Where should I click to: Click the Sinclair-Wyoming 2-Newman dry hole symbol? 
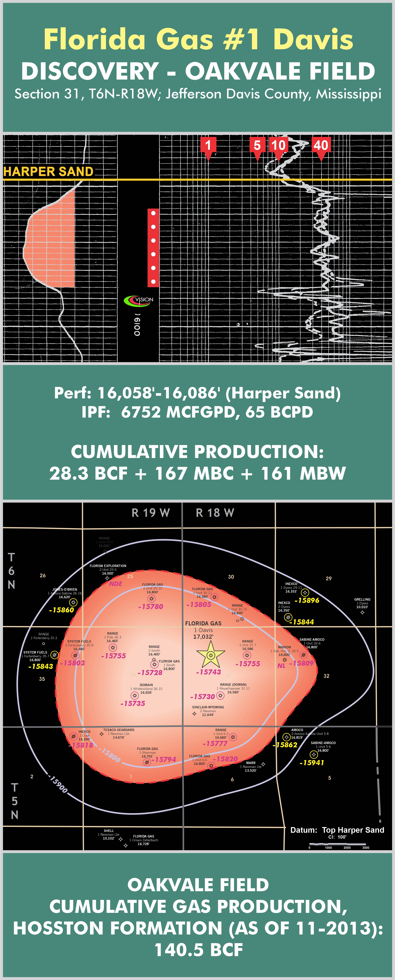tap(194, 714)
